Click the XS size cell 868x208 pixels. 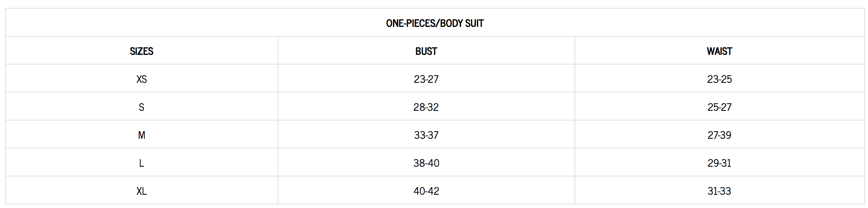click(142, 79)
